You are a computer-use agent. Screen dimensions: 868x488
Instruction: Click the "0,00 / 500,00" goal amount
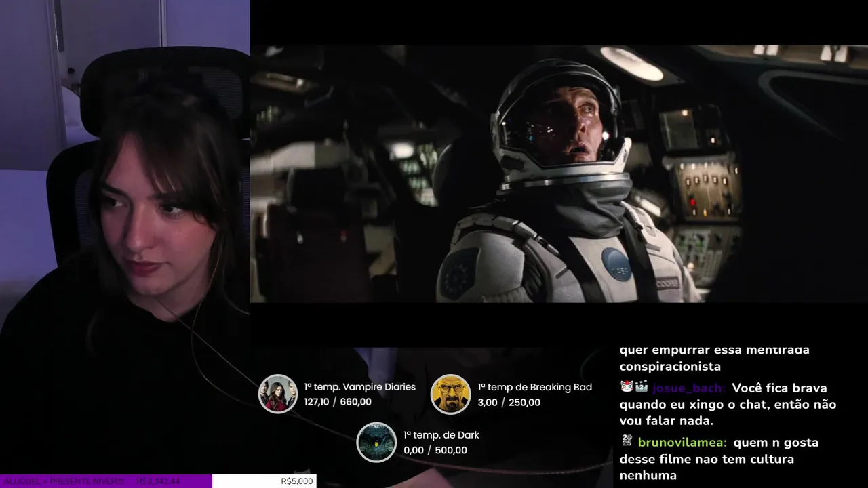point(435,450)
